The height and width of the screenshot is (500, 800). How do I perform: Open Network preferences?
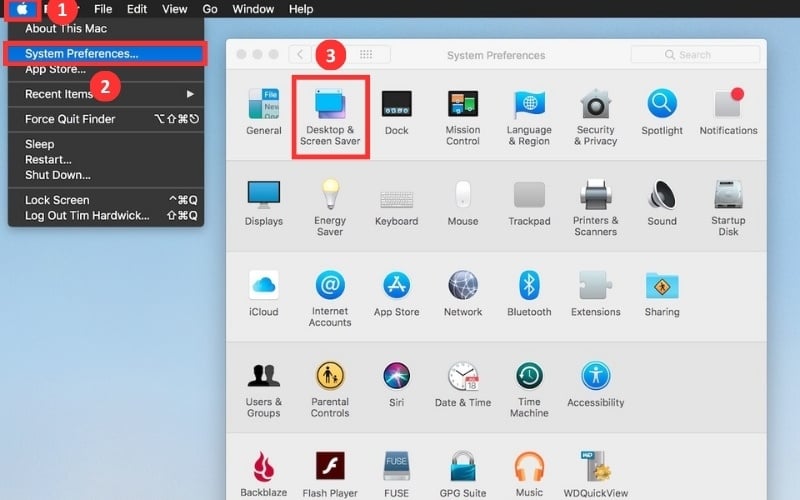coord(463,293)
